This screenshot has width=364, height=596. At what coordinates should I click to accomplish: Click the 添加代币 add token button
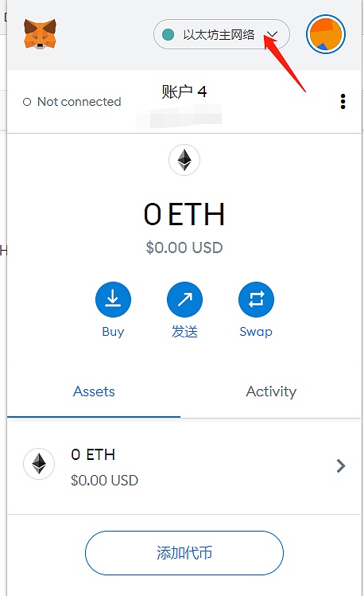184,553
